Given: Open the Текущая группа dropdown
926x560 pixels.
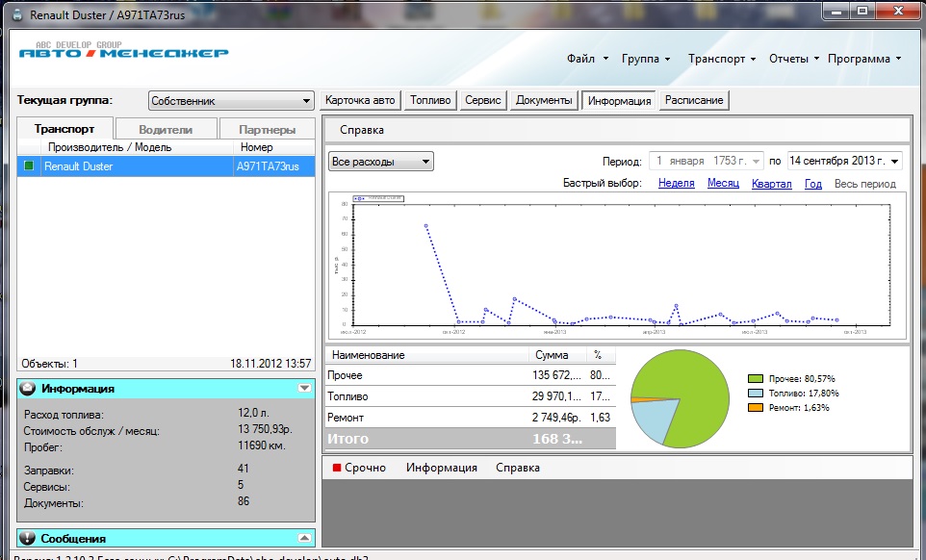Looking at the screenshot, I should (306, 101).
